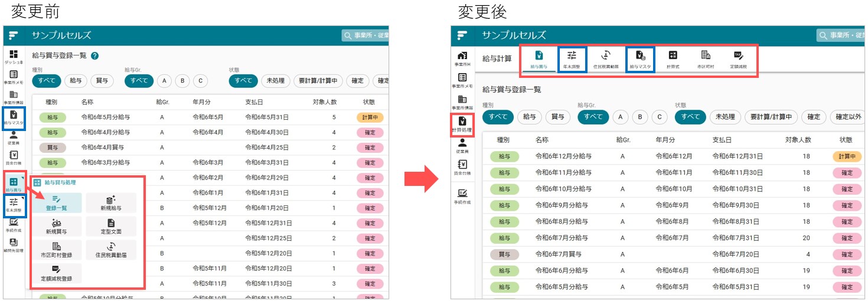Viewport: 868px width, 301px height.
Task: Open 給与賞与 icon in 変更前 sidebar
Action: pos(14,184)
